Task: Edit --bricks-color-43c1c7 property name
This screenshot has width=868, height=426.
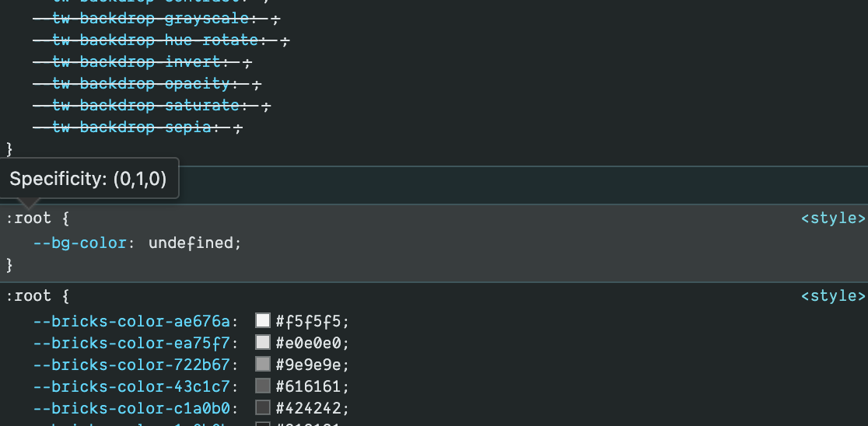Action: click(131, 386)
